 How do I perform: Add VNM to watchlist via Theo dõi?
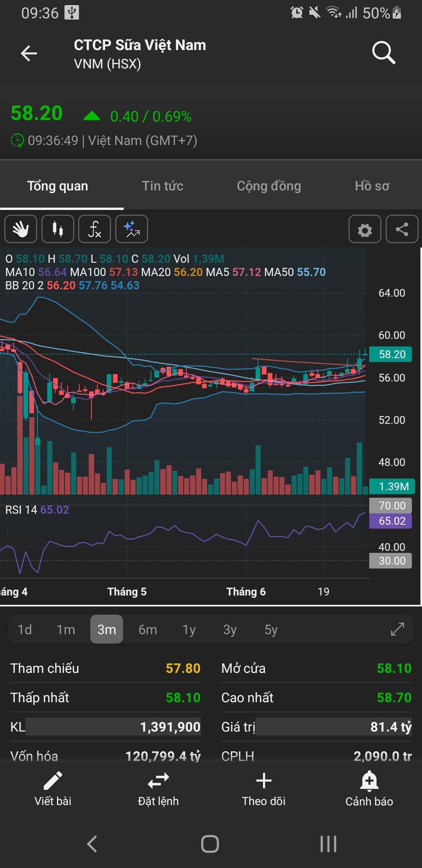point(264,789)
